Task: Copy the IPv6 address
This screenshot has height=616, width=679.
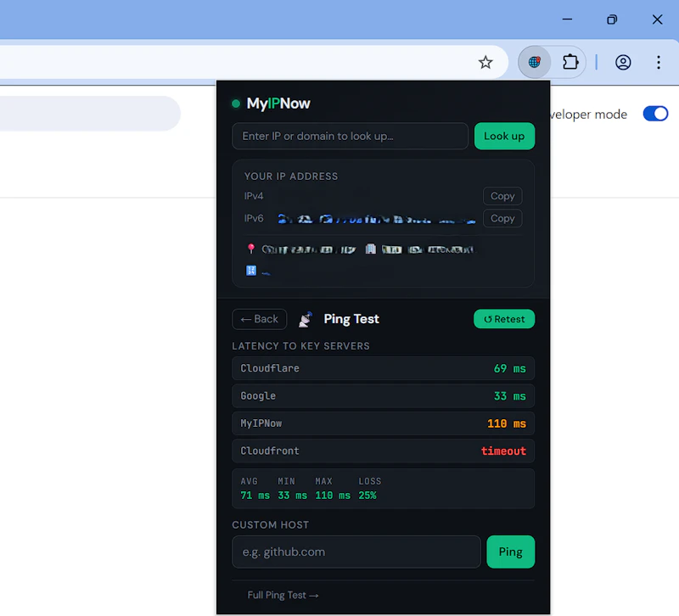Action: (502, 218)
